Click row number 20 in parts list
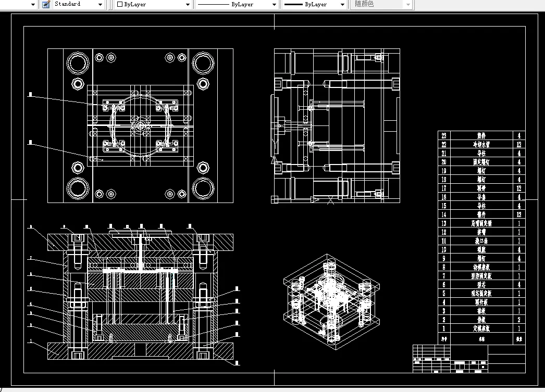The height and width of the screenshot is (392, 545). coord(444,162)
